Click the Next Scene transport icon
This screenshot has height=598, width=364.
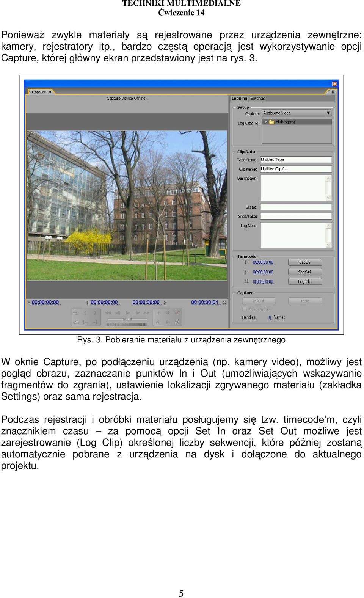point(76,313)
